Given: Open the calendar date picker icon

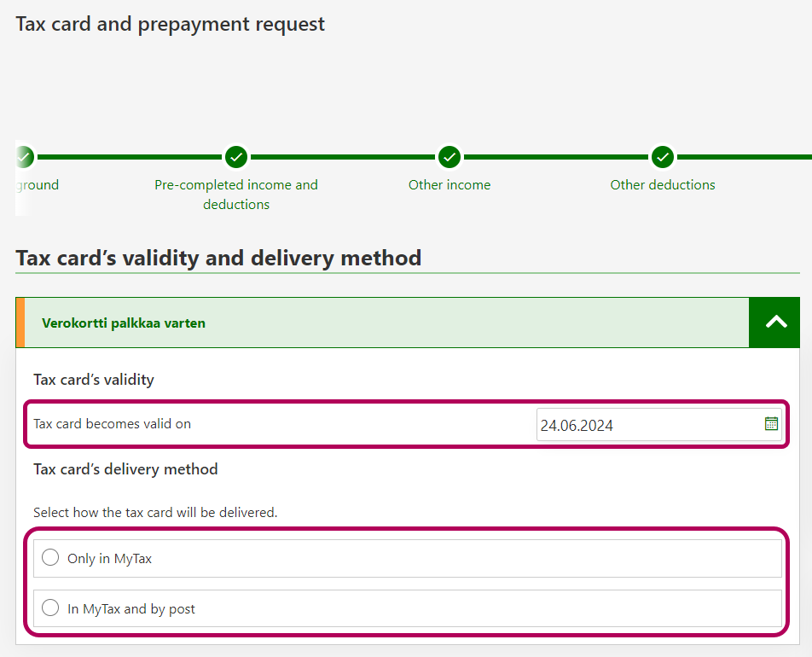Looking at the screenshot, I should [x=771, y=423].
